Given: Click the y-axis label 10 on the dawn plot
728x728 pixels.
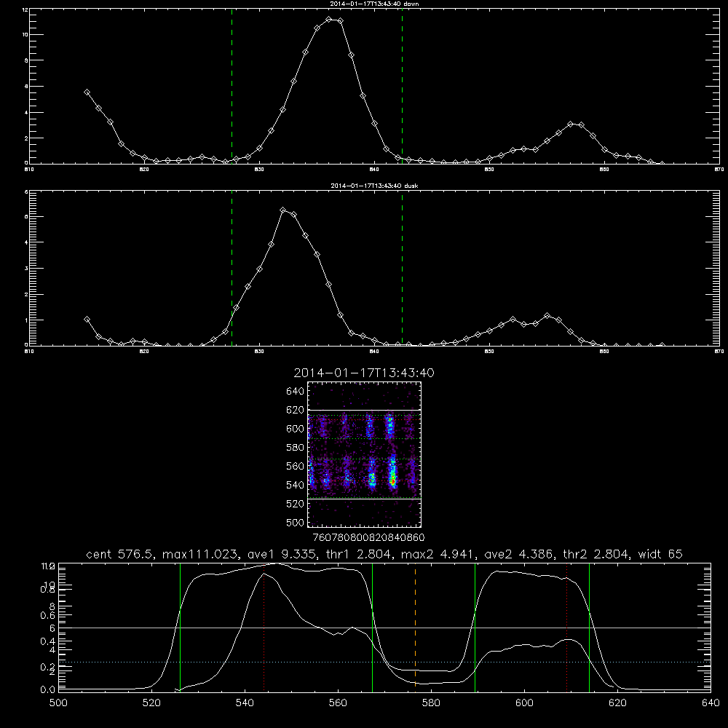Looking at the screenshot, I should (x=25, y=35).
